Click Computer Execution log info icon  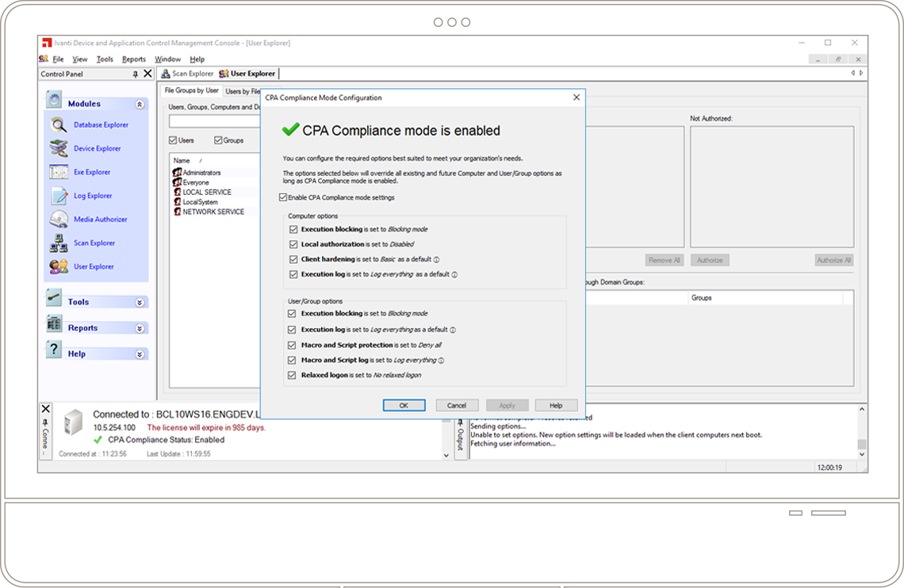(x=454, y=275)
